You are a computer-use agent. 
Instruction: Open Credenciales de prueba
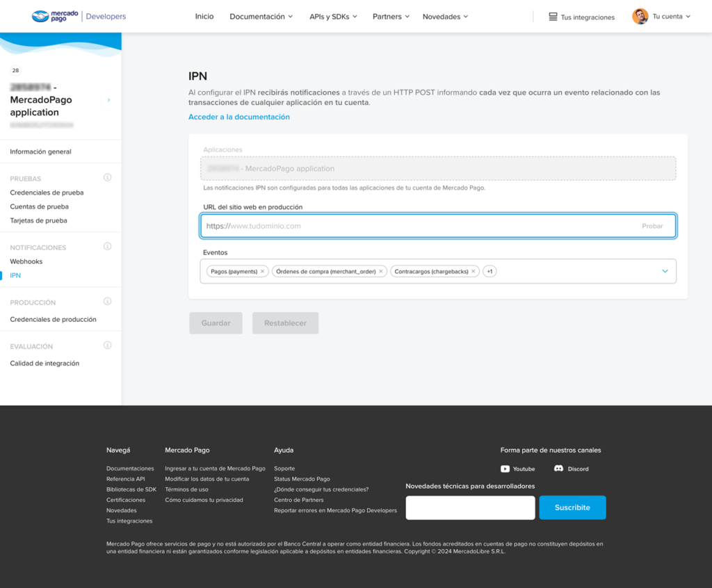47,193
